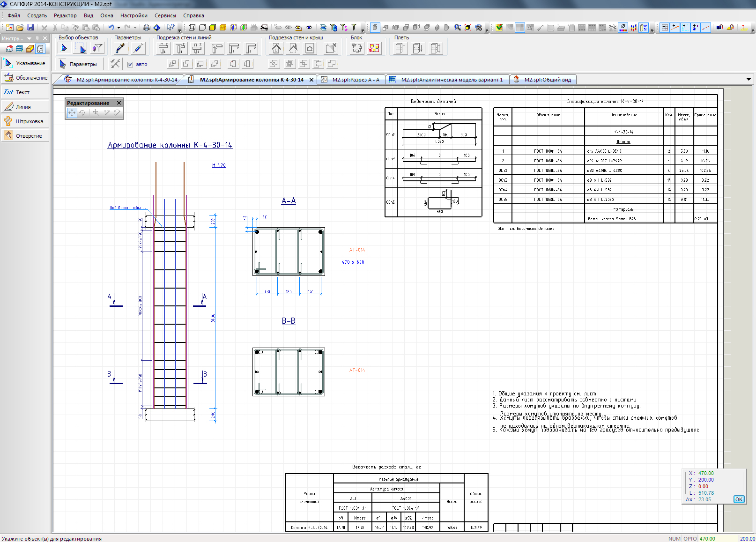Select the rectangle selection tool in Выбор объектов
This screenshot has height=542, width=756.
[x=80, y=48]
